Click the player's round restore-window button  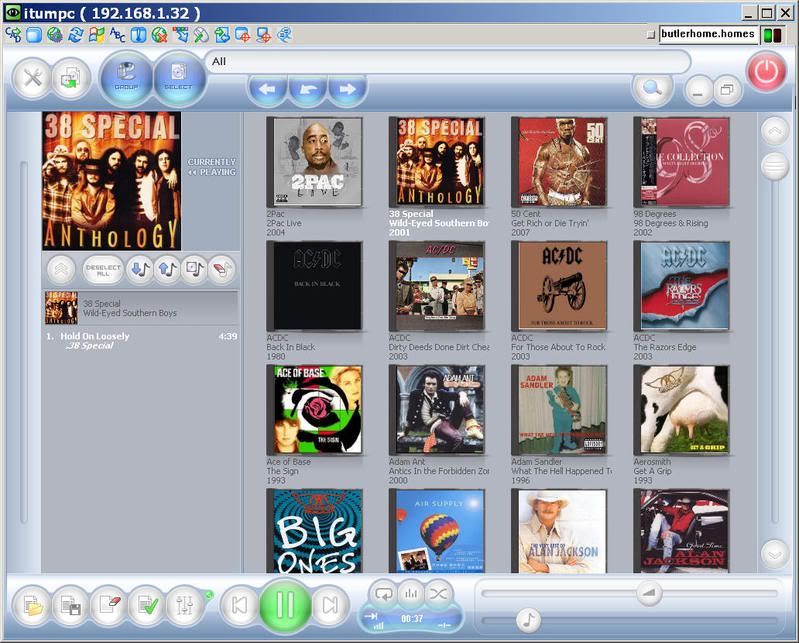(727, 91)
